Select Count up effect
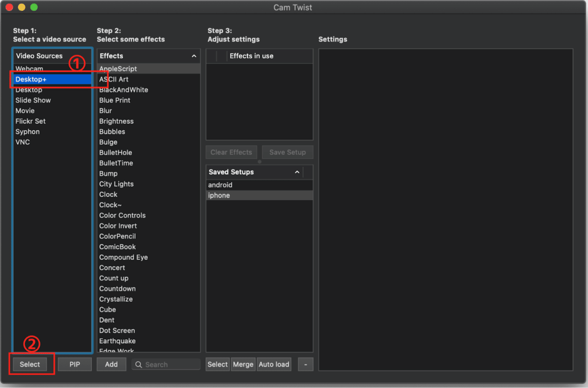The image size is (588, 388). click(148, 278)
